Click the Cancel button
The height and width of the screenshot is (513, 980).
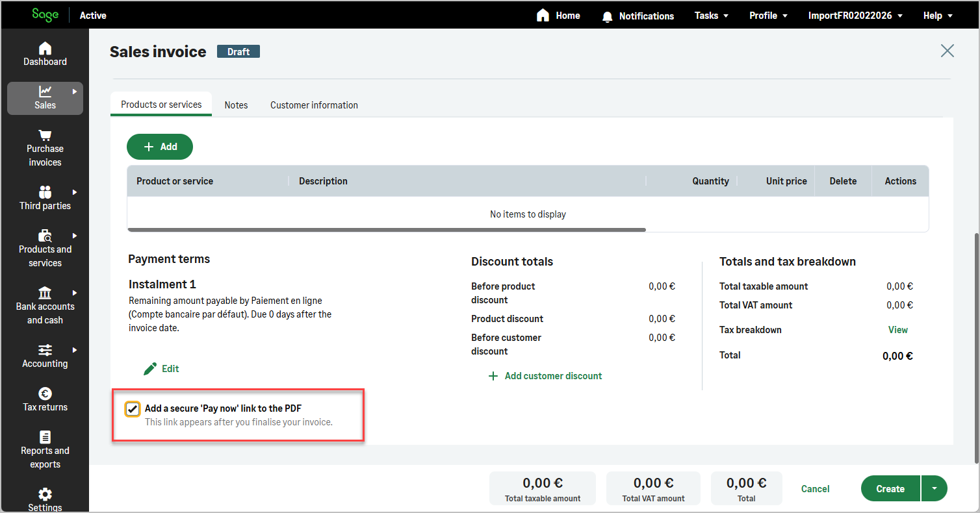pos(815,489)
